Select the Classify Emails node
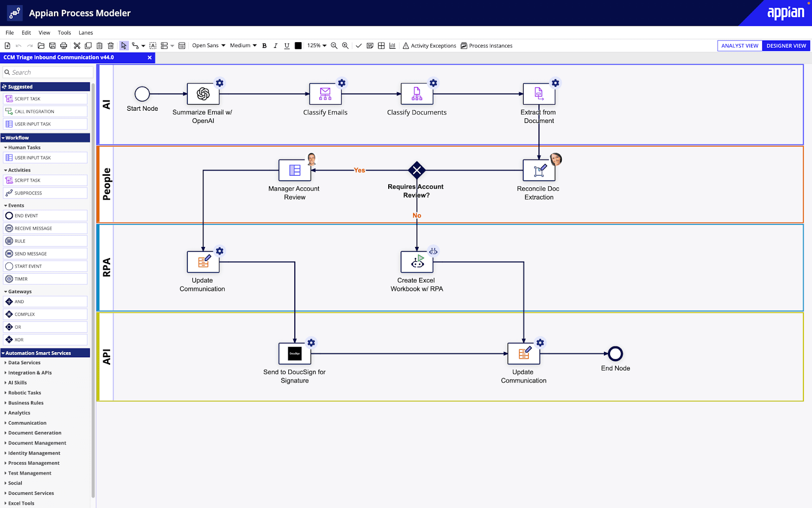Screen dimensions: 812x508 (x=325, y=94)
